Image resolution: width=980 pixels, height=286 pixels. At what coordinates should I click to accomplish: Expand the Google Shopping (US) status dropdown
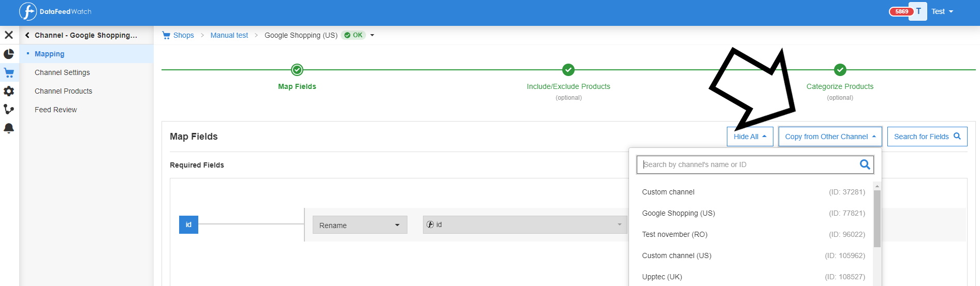(x=372, y=35)
